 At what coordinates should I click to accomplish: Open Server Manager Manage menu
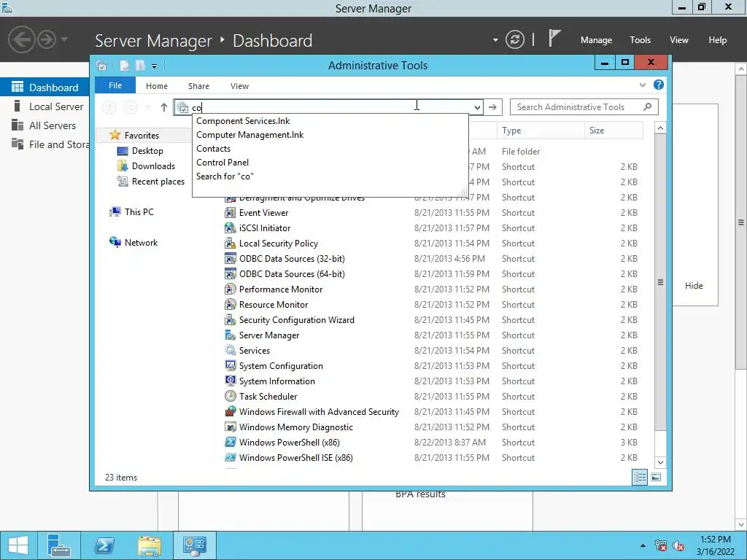pos(596,40)
